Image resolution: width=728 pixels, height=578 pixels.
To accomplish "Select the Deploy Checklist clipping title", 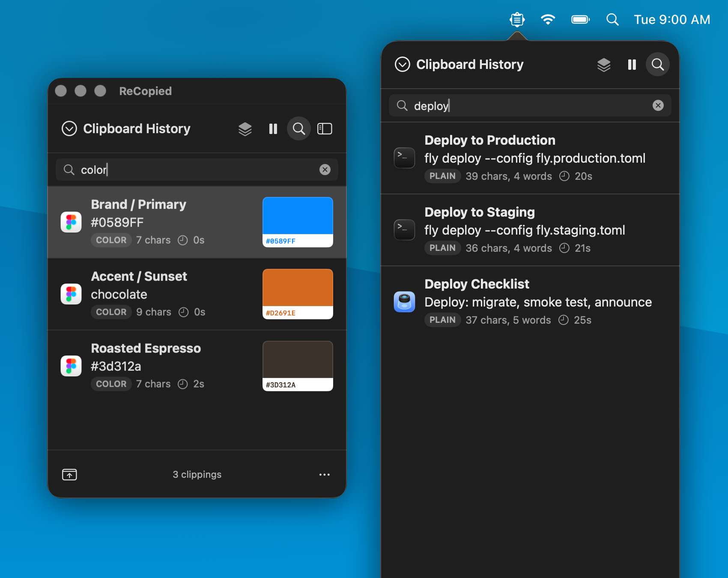I will click(477, 284).
